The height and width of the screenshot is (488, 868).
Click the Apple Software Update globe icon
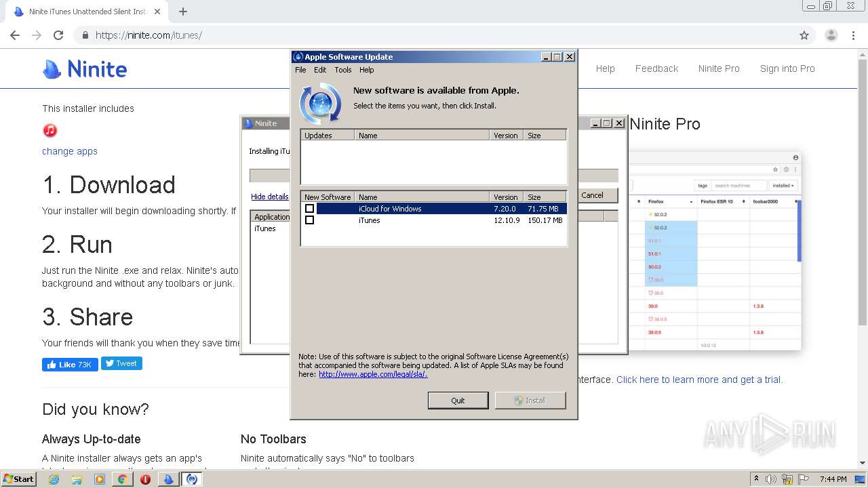320,103
